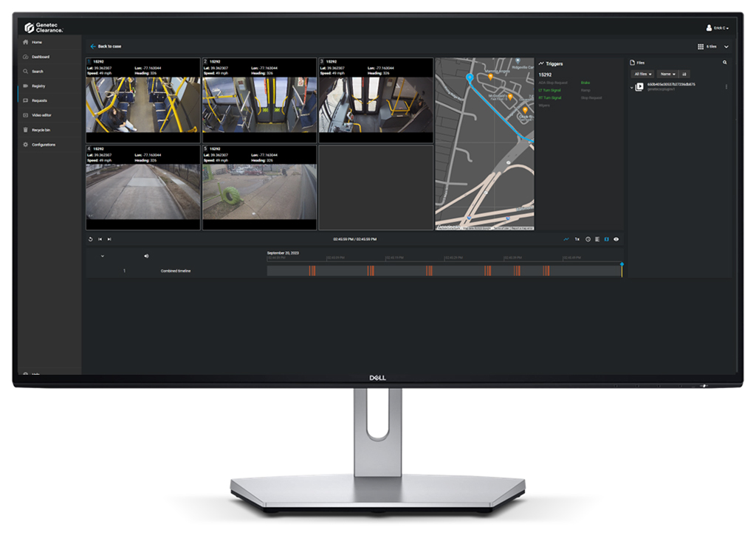Open the Erick C user menu

coord(718,28)
